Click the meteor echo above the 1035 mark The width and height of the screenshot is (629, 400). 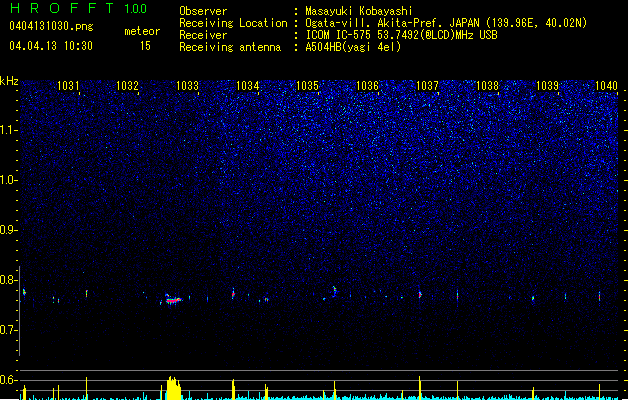(335, 290)
